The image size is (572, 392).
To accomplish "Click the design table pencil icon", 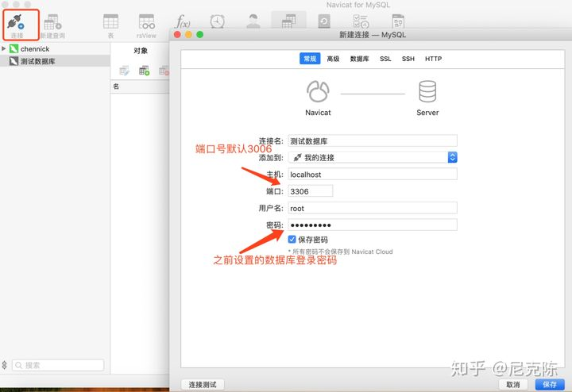I will 125,71.
